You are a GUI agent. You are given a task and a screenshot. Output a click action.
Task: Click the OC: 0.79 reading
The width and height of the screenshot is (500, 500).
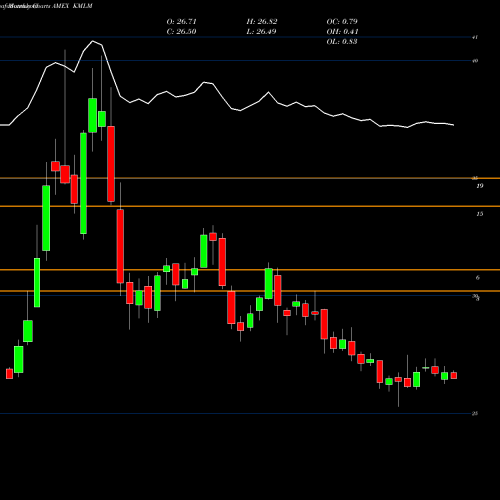342,22
